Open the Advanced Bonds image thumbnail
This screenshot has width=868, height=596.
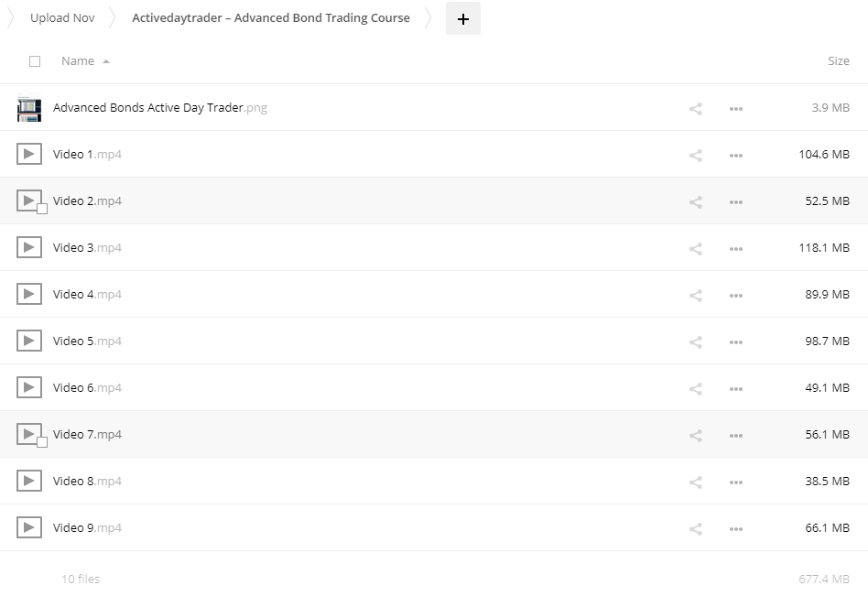(29, 108)
